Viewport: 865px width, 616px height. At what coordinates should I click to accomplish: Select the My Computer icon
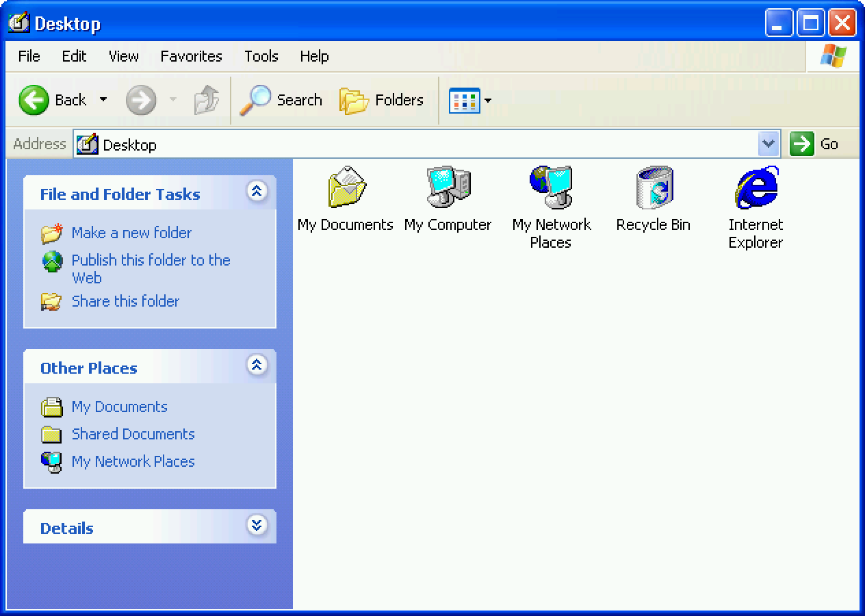449,188
